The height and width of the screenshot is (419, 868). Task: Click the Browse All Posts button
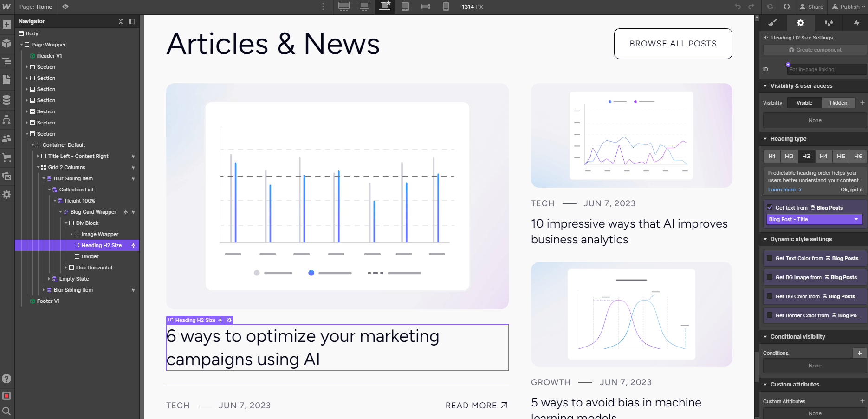point(673,43)
